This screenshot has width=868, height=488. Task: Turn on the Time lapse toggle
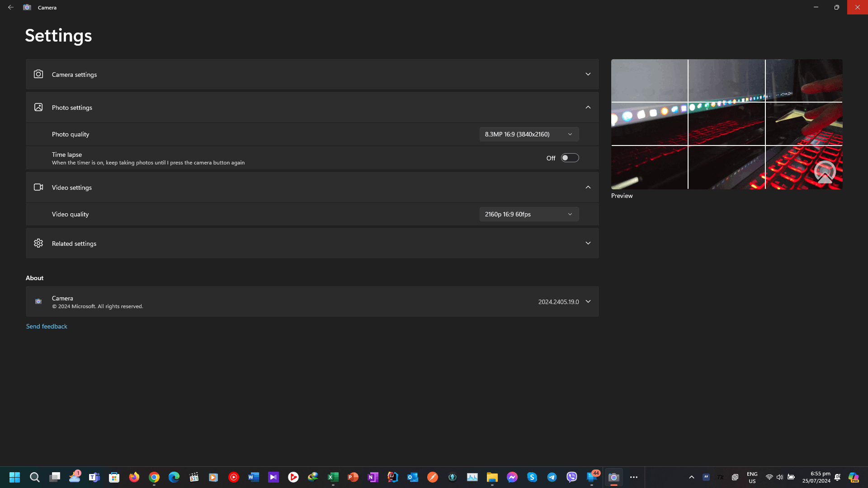pos(570,158)
